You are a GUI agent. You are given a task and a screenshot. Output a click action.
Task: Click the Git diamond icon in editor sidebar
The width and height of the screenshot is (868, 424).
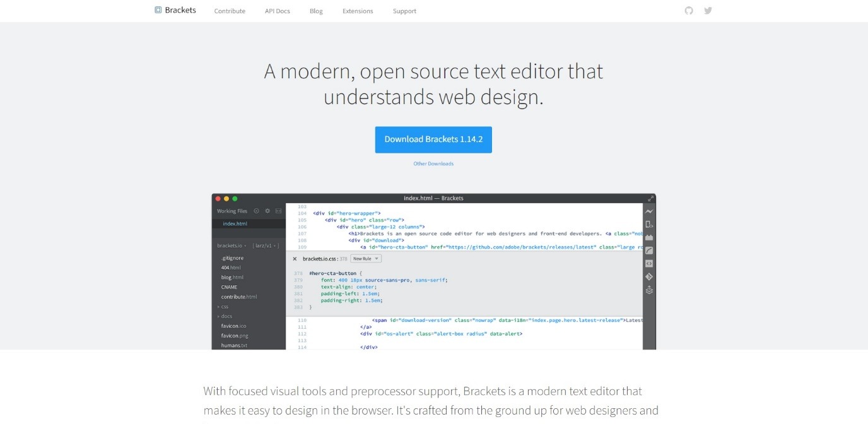pyautogui.click(x=649, y=276)
